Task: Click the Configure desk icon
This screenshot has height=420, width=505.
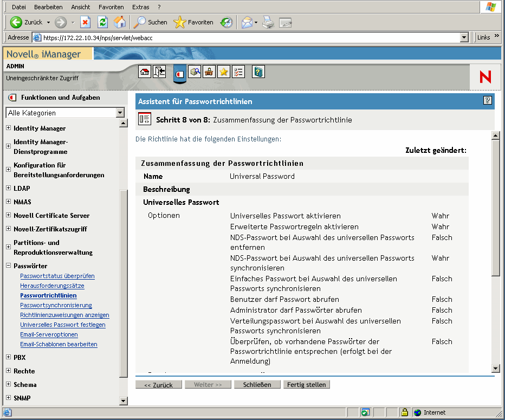Action: tap(209, 72)
